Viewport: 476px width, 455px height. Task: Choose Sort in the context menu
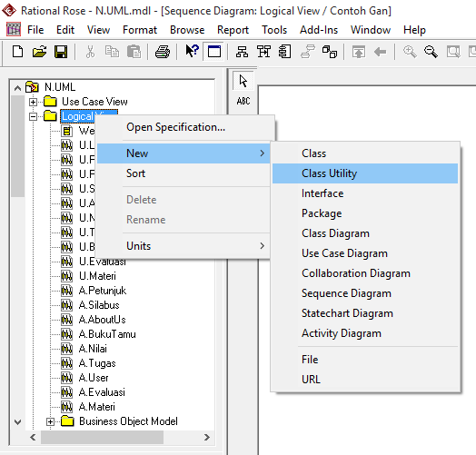pos(183,173)
